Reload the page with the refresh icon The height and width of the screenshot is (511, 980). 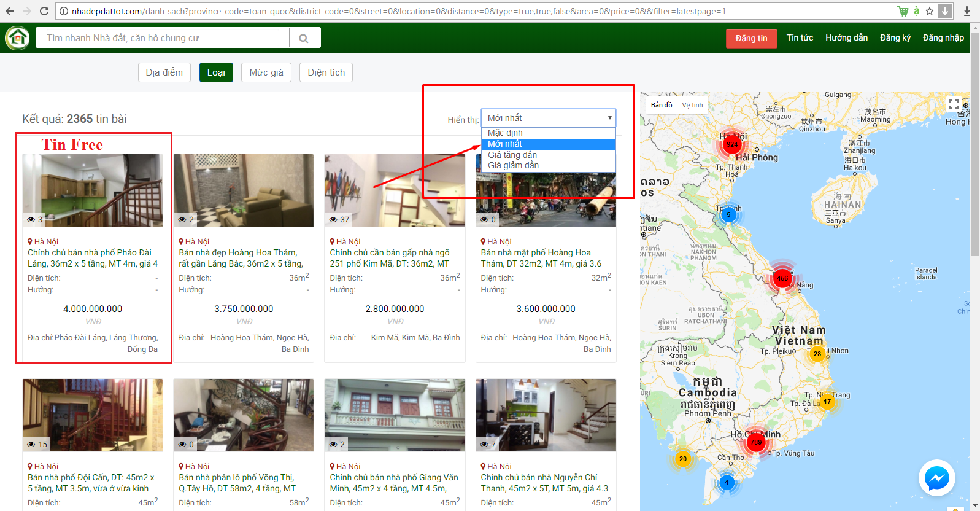44,11
